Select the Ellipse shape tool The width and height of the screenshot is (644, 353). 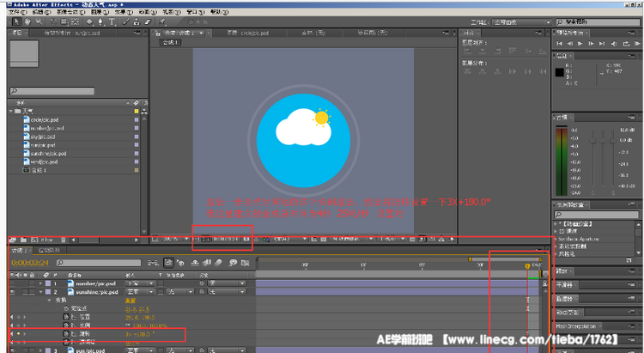coord(89,21)
